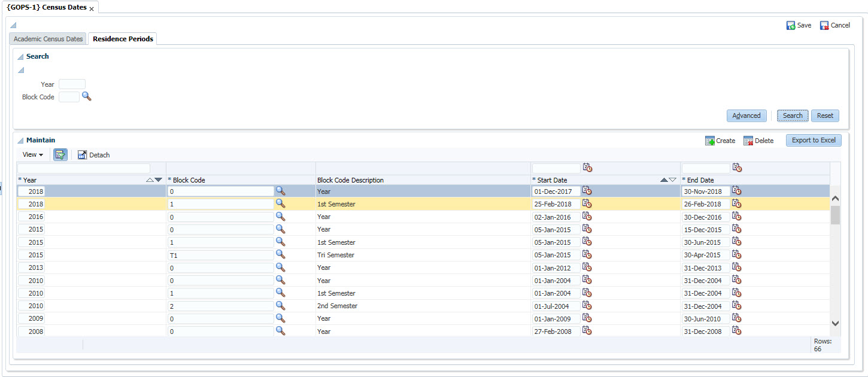Screen dimensions: 868x377
Task: Click the Cancel icon button
Action: click(824, 25)
